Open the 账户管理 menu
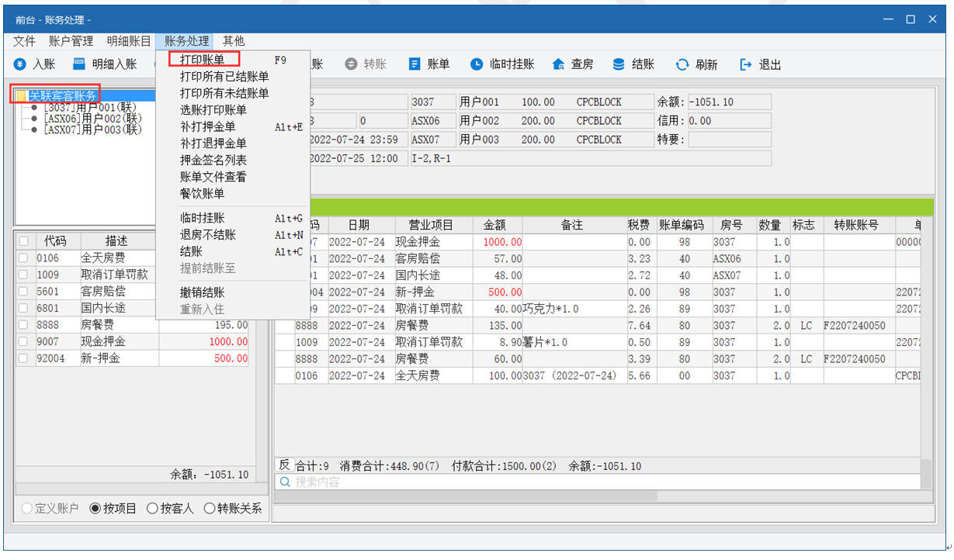The image size is (954, 560). [71, 41]
